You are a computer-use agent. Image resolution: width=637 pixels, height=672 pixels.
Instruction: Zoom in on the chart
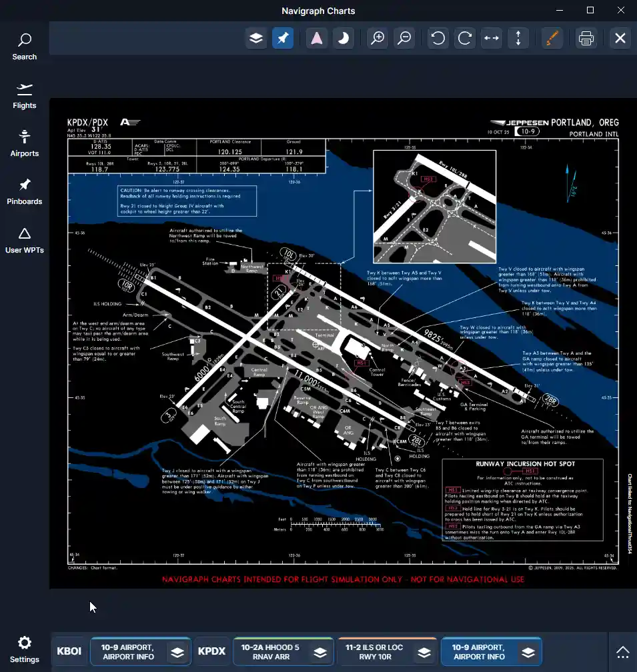[378, 38]
